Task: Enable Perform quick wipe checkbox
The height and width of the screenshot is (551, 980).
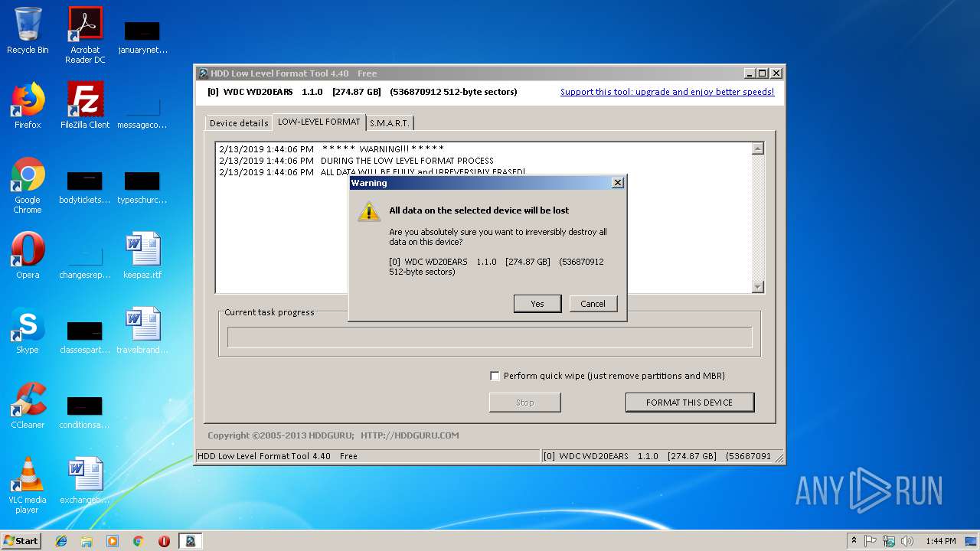Action: (x=495, y=376)
